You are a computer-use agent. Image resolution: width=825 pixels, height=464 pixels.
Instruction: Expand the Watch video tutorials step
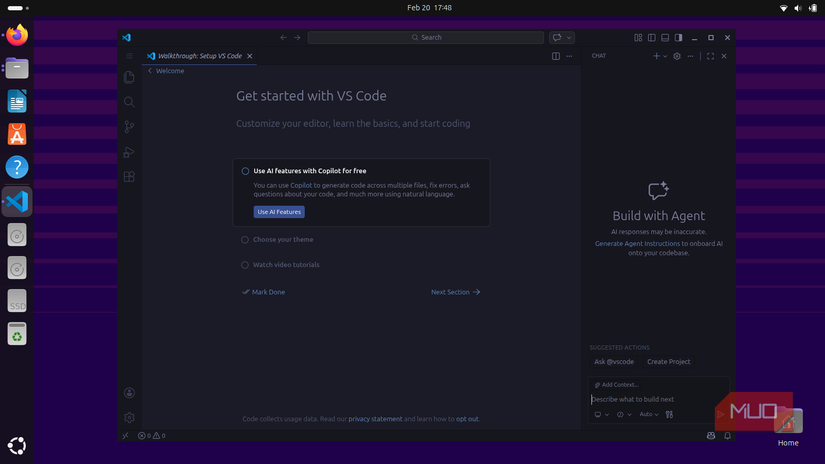click(286, 265)
